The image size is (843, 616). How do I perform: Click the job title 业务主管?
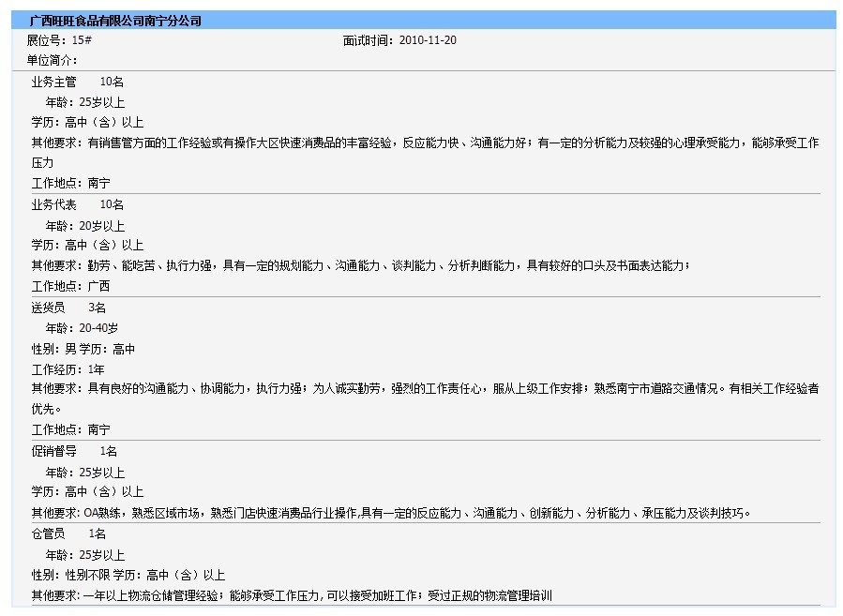click(x=53, y=82)
